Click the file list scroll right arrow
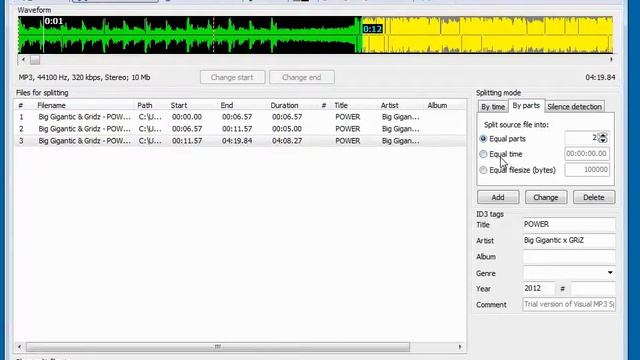The width and height of the screenshot is (640, 360). 460,347
